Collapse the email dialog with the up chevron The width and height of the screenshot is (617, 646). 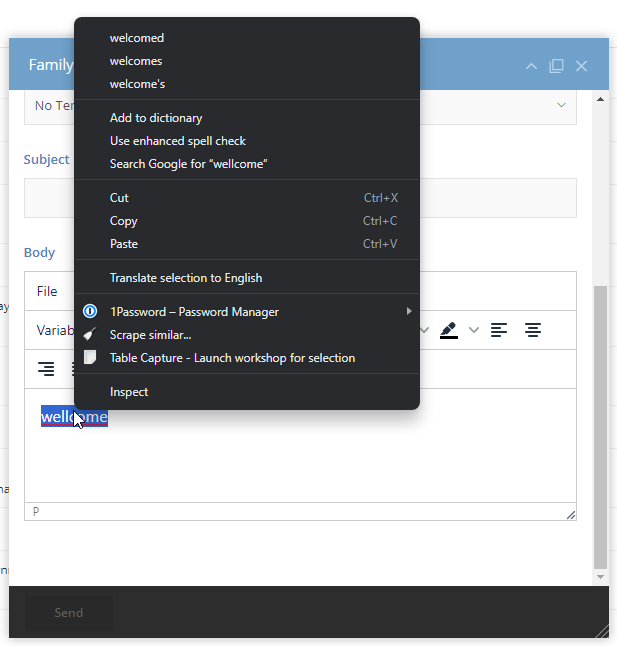(531, 66)
